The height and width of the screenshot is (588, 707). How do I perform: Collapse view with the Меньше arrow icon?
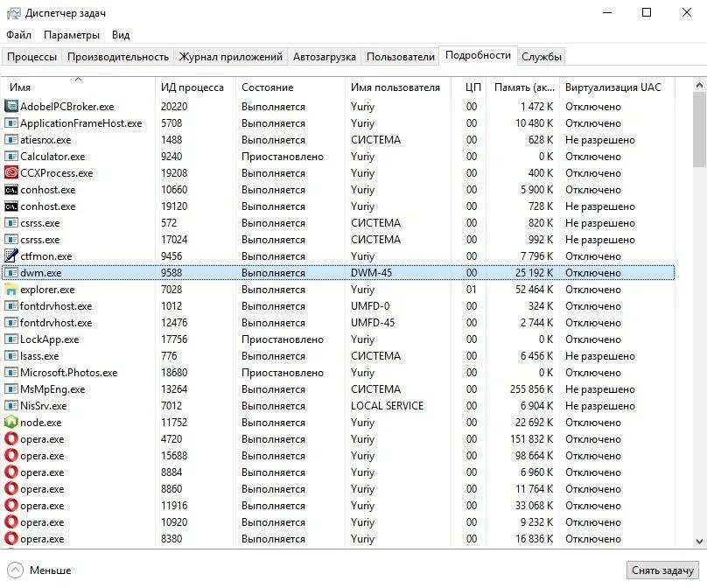point(15,570)
